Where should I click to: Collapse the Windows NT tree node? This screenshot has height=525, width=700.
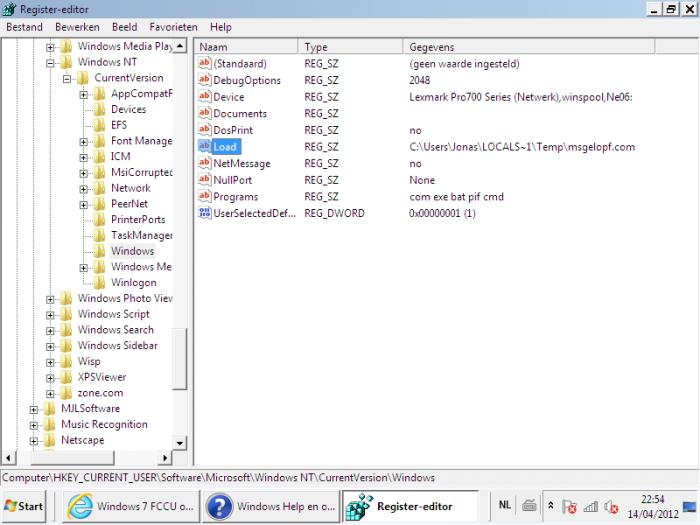(50, 62)
